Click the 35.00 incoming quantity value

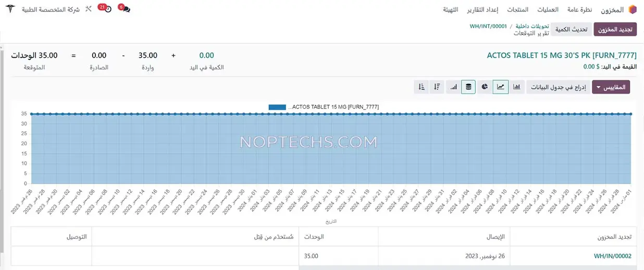point(147,55)
